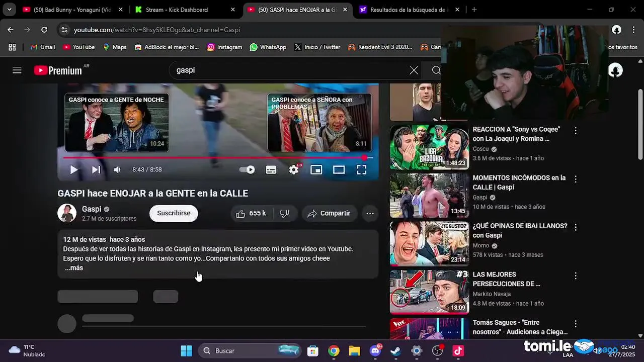Open the browser apps grid shortcut
This screenshot has width=644, height=362.
click(x=12, y=47)
